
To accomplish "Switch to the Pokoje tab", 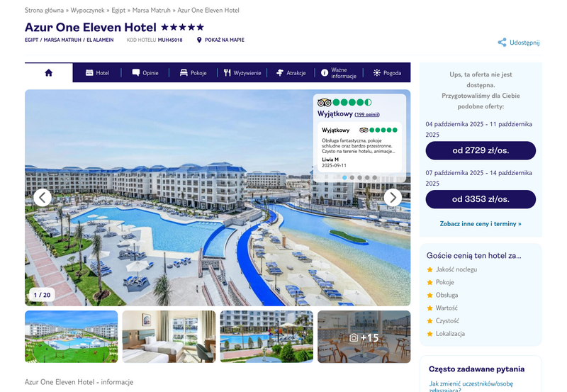I will (193, 73).
